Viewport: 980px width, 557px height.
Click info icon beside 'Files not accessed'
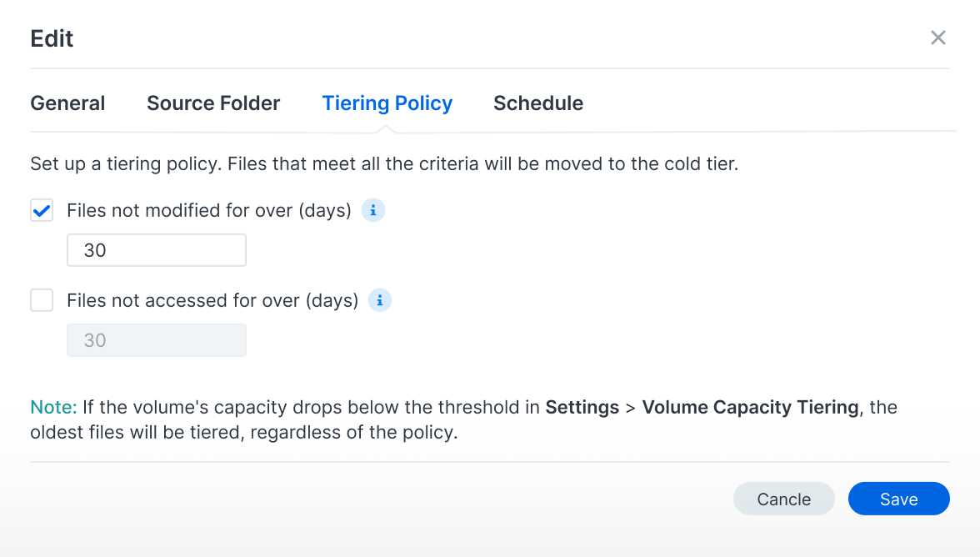(x=380, y=301)
